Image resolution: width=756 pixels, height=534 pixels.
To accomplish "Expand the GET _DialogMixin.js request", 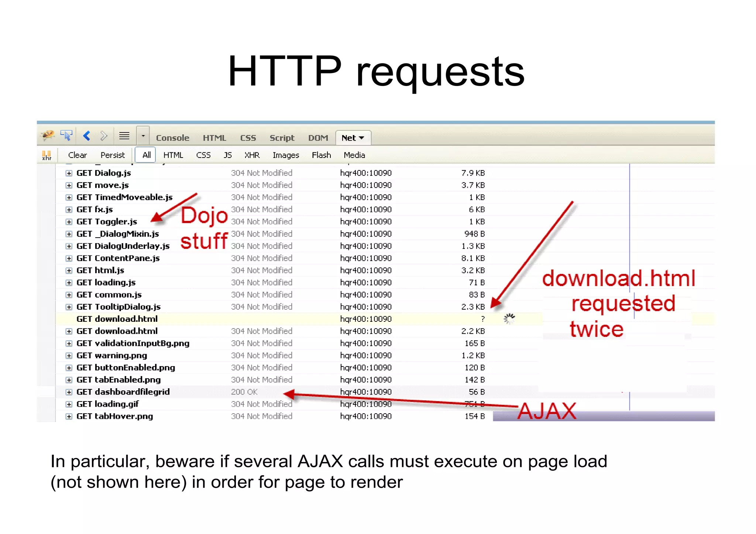I will pos(69,234).
